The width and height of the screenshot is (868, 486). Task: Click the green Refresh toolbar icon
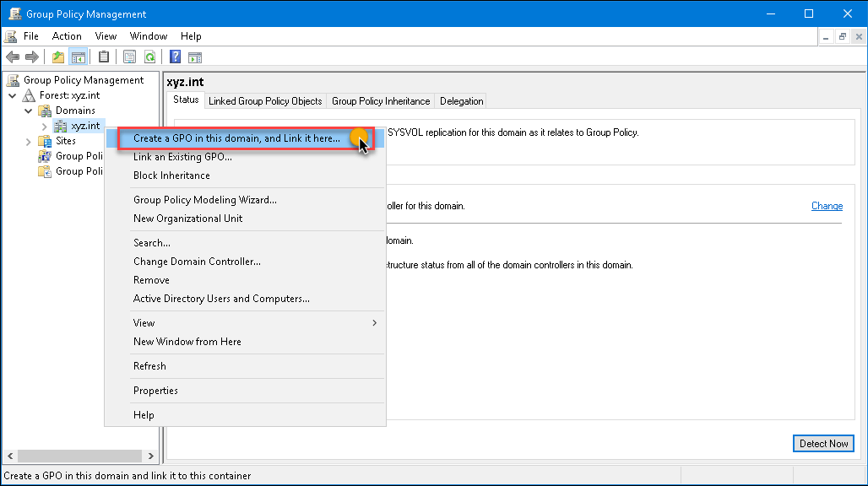click(x=150, y=57)
